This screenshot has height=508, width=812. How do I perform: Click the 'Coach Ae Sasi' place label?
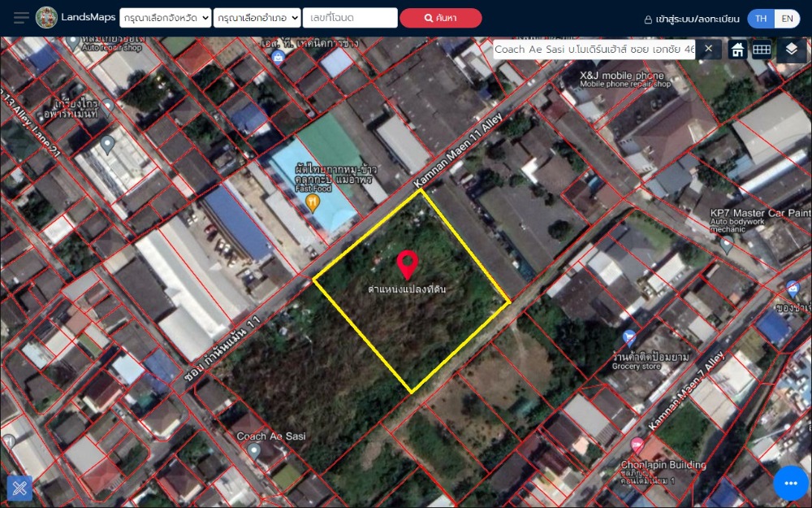pyautogui.click(x=271, y=436)
